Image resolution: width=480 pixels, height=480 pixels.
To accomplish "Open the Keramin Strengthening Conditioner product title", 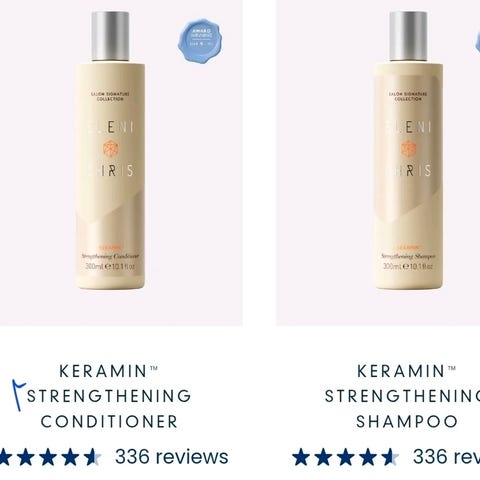I will tap(109, 396).
